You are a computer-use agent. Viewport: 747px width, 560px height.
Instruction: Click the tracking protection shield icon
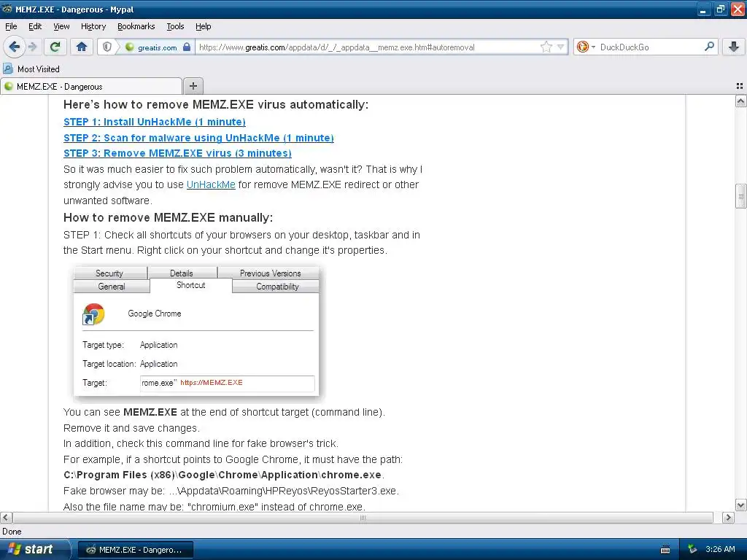point(107,47)
